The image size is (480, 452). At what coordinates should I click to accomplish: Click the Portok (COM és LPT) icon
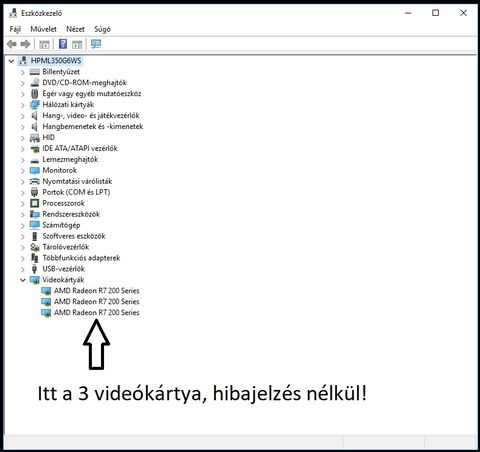click(x=35, y=192)
